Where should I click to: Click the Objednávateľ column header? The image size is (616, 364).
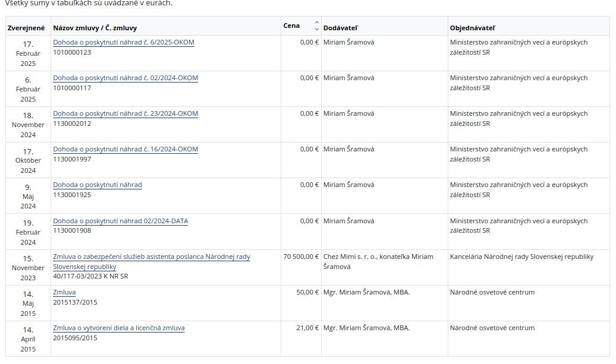click(473, 28)
